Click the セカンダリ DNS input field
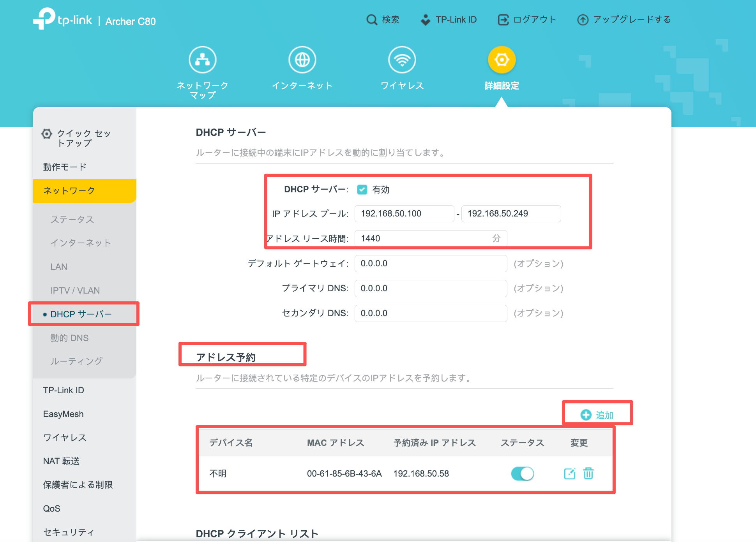Screen dimensions: 756x542 click(x=431, y=313)
